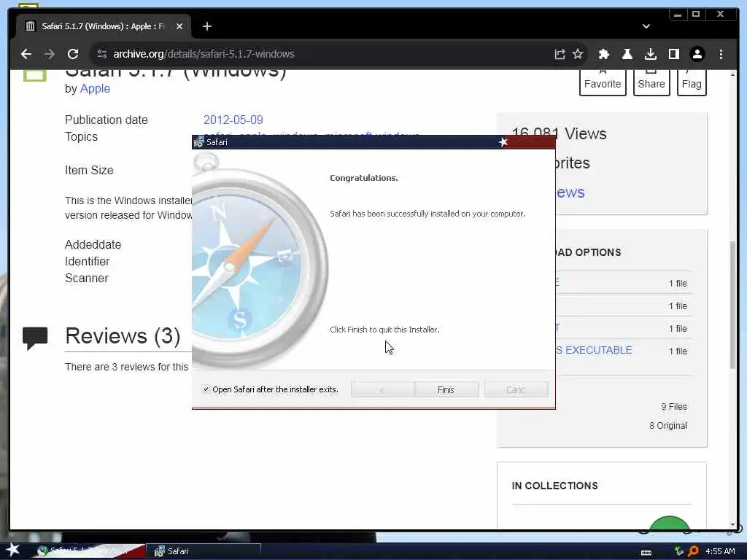Click the IN COLLECTIONS heading
The width and height of the screenshot is (747, 560).
point(555,486)
